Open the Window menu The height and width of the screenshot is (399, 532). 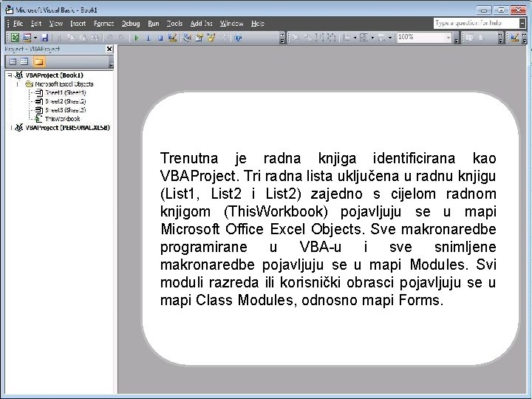[x=231, y=24]
